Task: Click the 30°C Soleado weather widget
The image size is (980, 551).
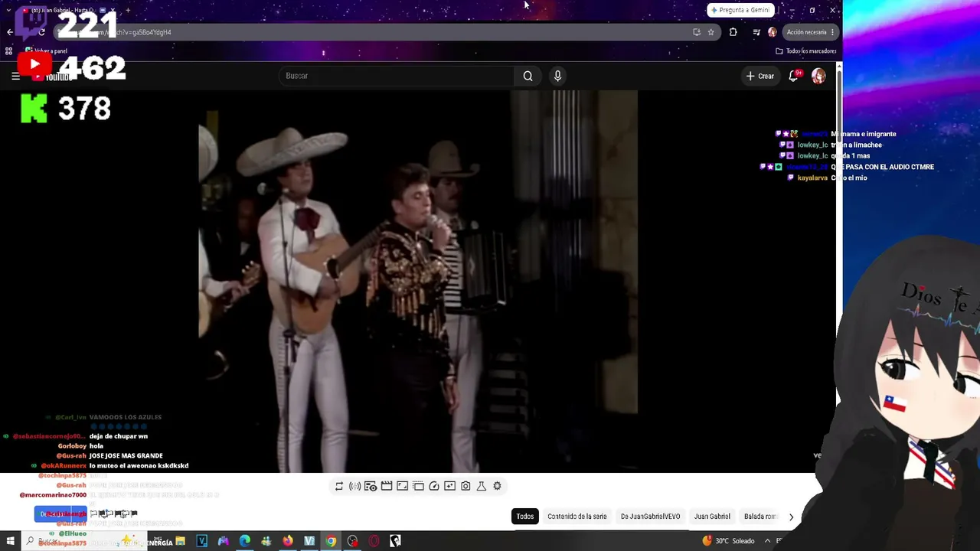Action: coord(729,541)
